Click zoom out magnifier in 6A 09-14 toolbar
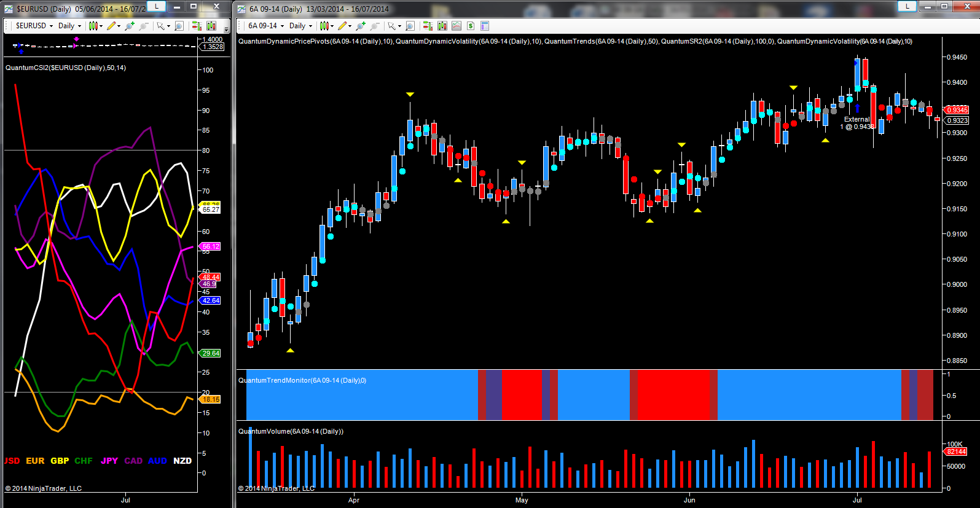 [375, 26]
